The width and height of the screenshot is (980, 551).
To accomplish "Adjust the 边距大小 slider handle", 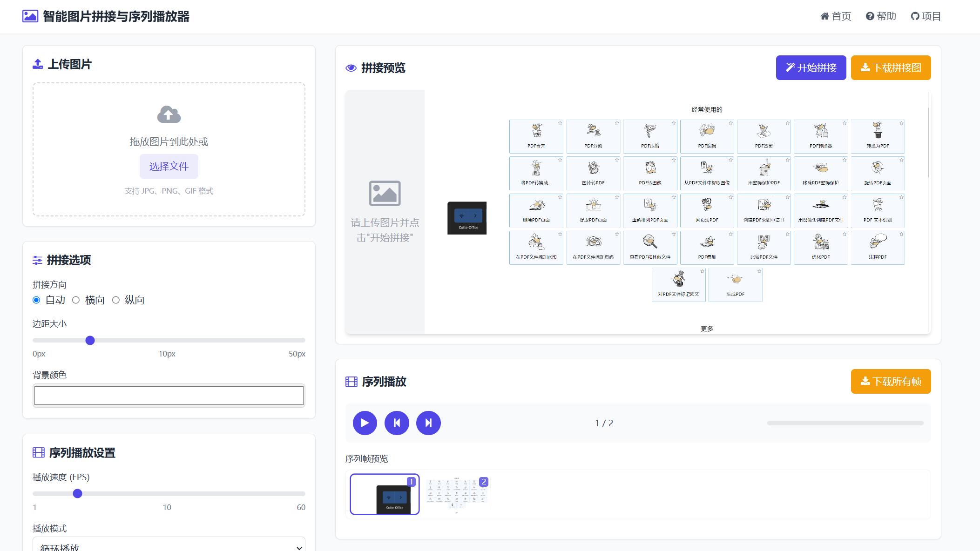I will coord(90,341).
